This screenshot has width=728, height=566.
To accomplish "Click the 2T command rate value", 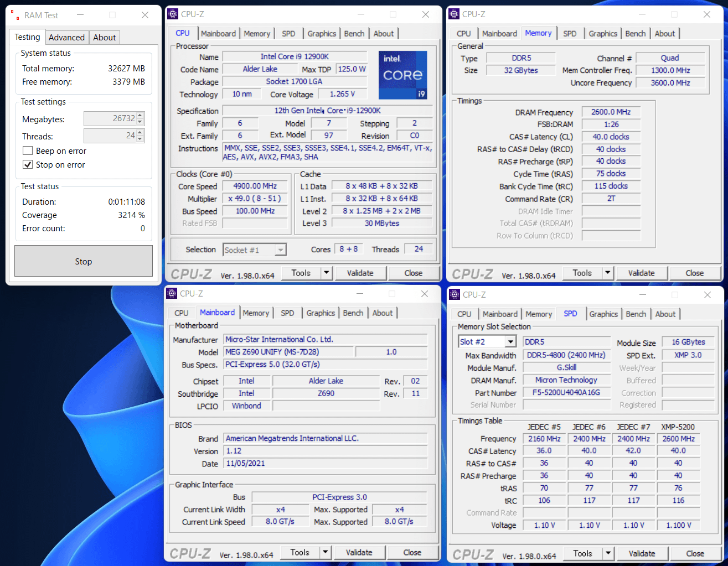I will (x=611, y=198).
